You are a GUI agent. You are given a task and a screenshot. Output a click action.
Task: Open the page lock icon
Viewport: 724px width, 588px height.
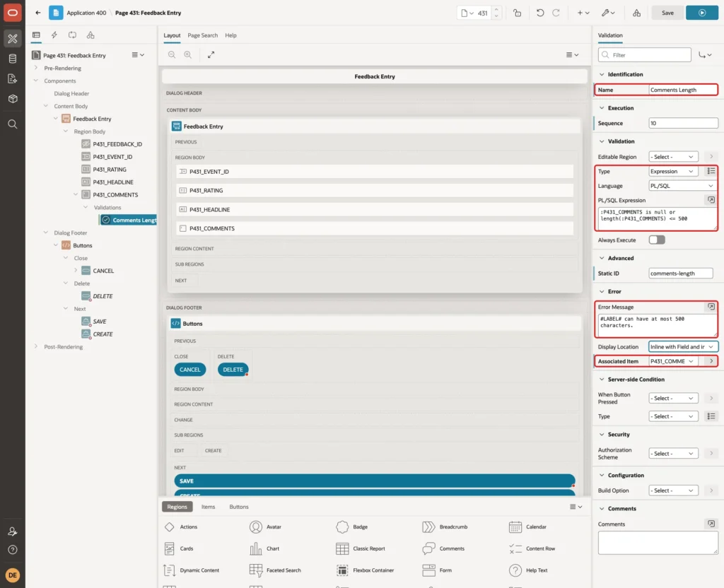click(x=517, y=13)
